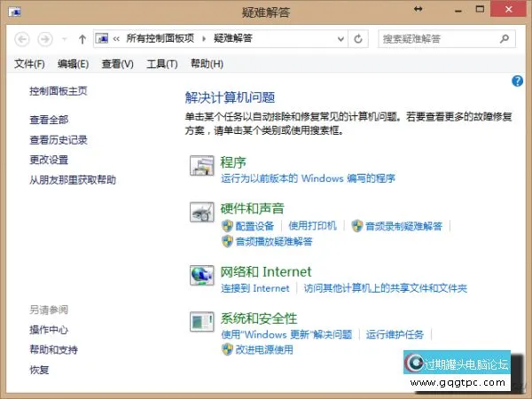532x399 pixels.
Task: Open 连接到 Internet troubleshooter
Action: (x=255, y=288)
